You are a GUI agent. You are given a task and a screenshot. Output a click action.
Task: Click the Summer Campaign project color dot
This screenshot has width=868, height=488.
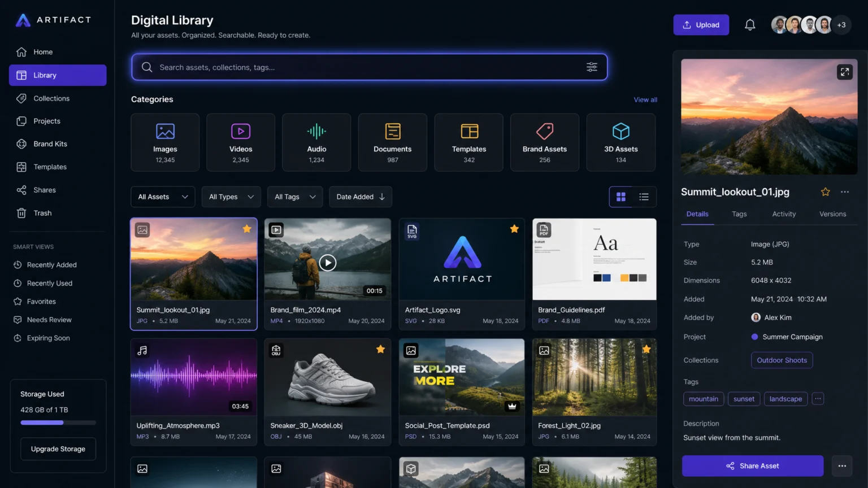754,337
